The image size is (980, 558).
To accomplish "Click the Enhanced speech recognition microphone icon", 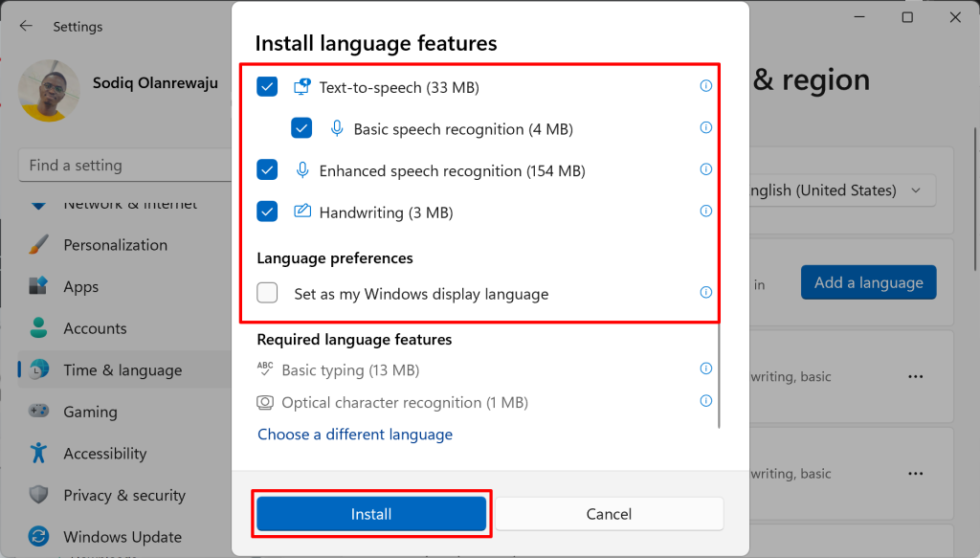I will (301, 170).
